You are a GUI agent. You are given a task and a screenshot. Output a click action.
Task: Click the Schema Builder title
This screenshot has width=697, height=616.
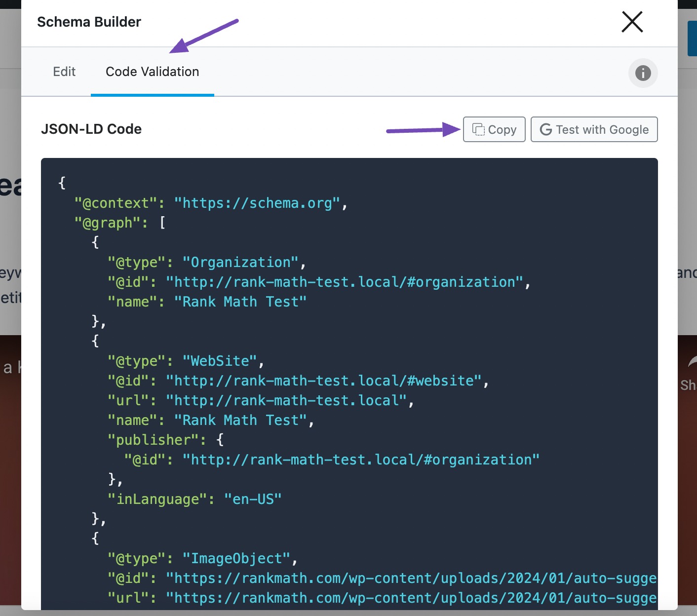(x=89, y=22)
